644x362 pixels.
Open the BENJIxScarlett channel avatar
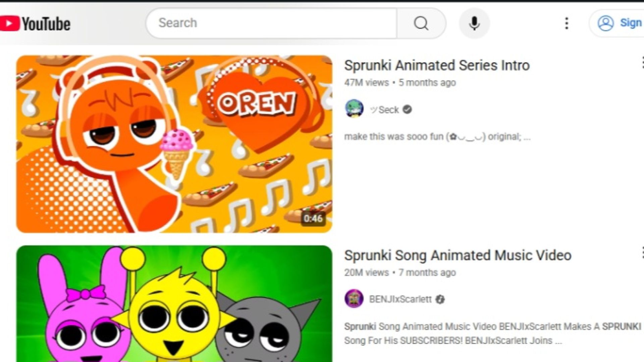coord(354,298)
